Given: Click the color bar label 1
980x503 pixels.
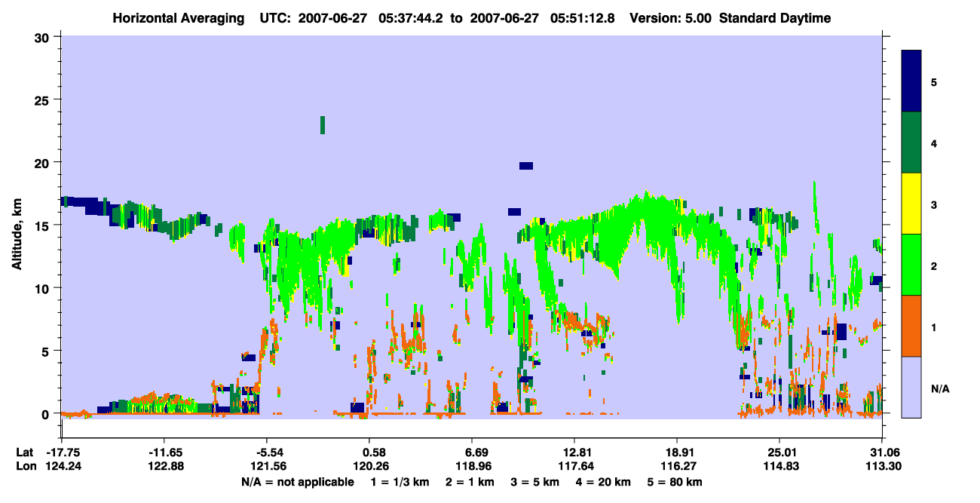Looking at the screenshot, I should tap(934, 327).
